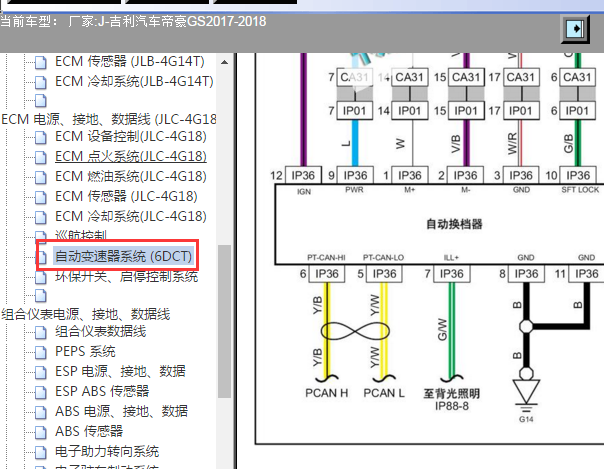Select 自动变速器系统 (6DCT) tree entry
This screenshot has height=469, width=604.
[123, 256]
